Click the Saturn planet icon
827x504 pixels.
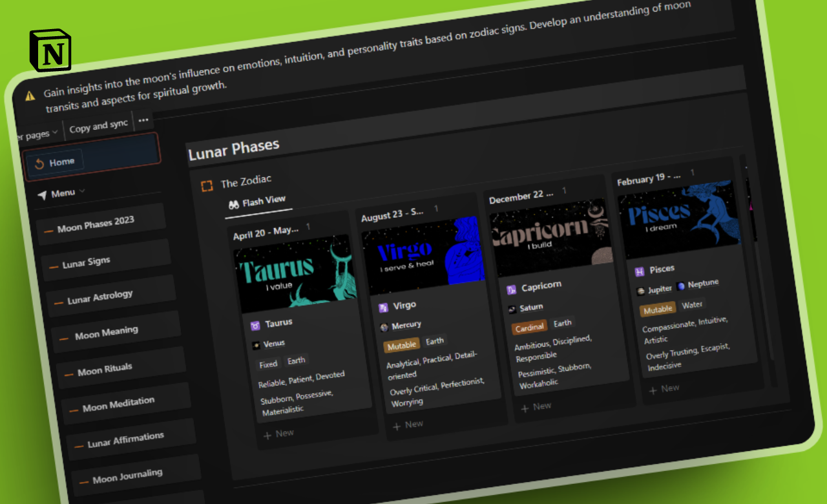coord(512,310)
